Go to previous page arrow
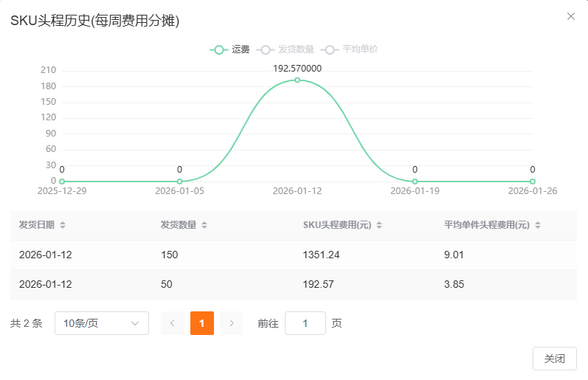 click(x=173, y=323)
